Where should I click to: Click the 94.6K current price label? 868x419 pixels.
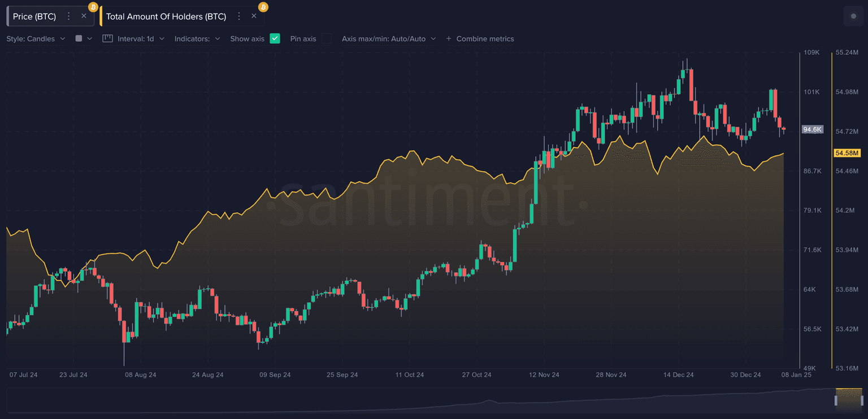[813, 130]
